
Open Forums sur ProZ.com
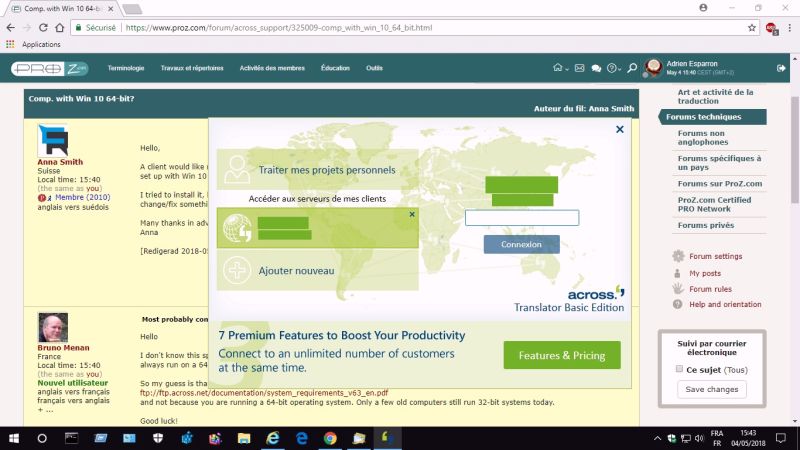pos(719,184)
